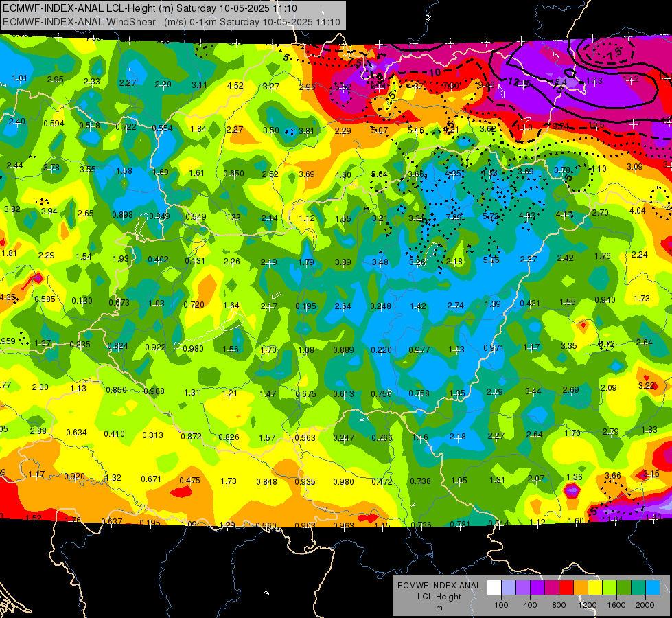Click the map value 4.60
Screen dimensions: 672x618
[x=343, y=175]
